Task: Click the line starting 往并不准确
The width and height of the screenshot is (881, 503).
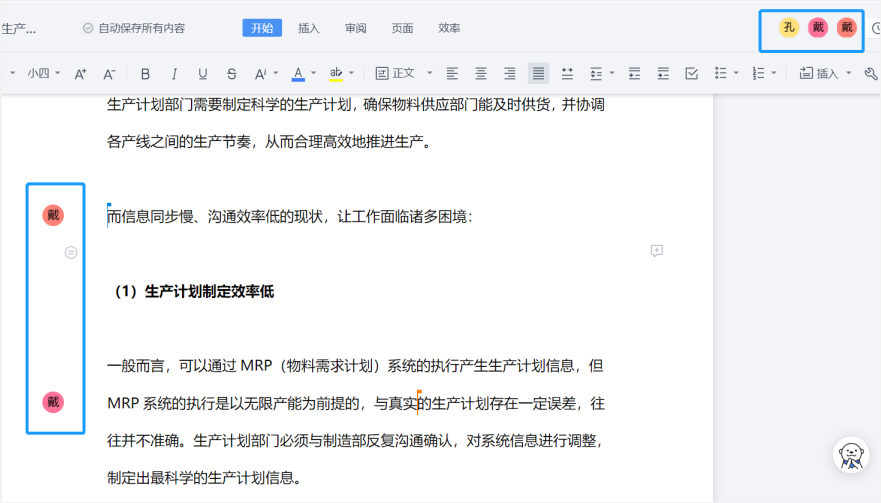Action: coord(355,441)
